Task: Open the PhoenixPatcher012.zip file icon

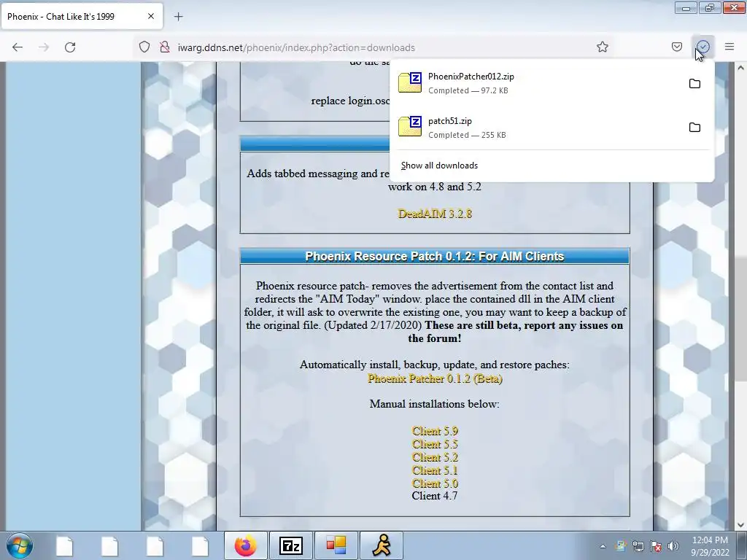Action: pyautogui.click(x=410, y=82)
